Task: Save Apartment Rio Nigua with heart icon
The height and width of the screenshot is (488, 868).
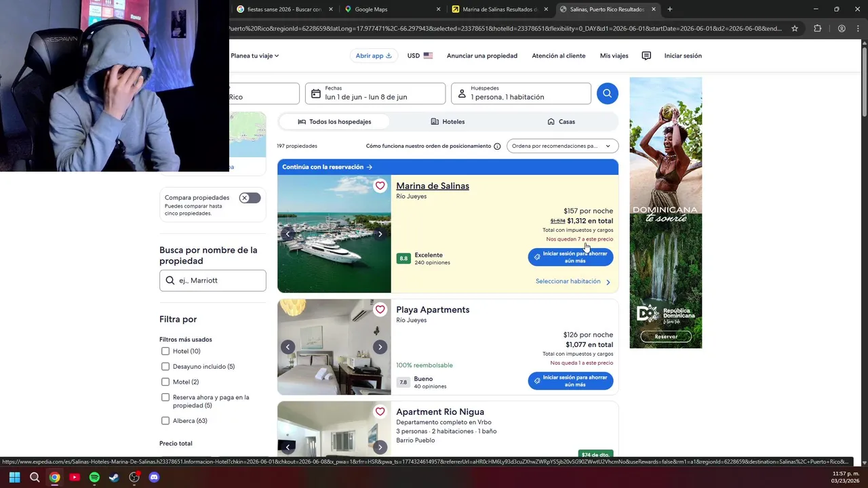Action: 380,411
